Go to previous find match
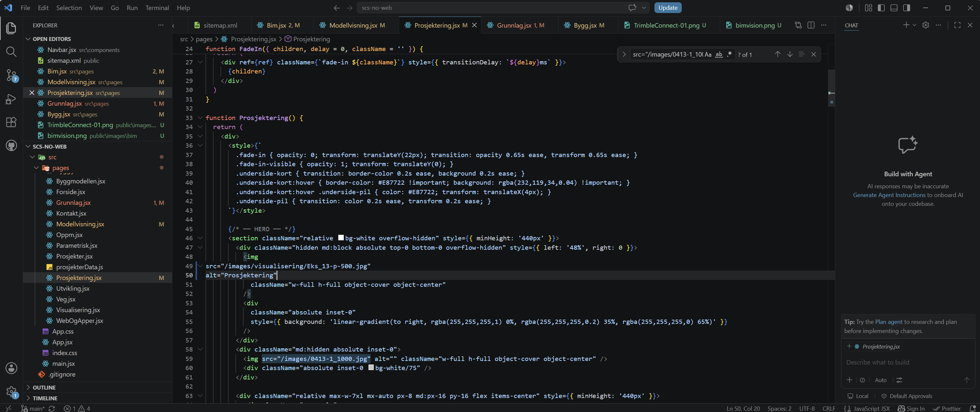The width and height of the screenshot is (980, 412). click(778, 54)
